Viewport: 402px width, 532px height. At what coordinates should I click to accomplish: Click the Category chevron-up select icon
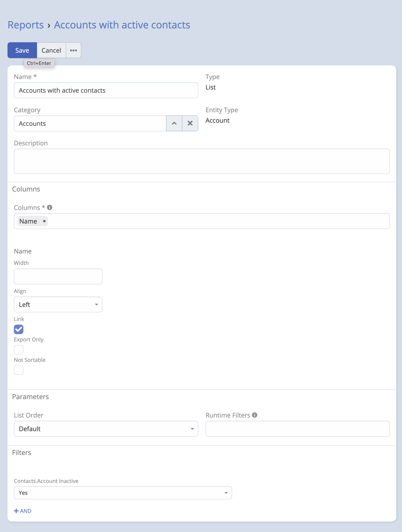[174, 123]
